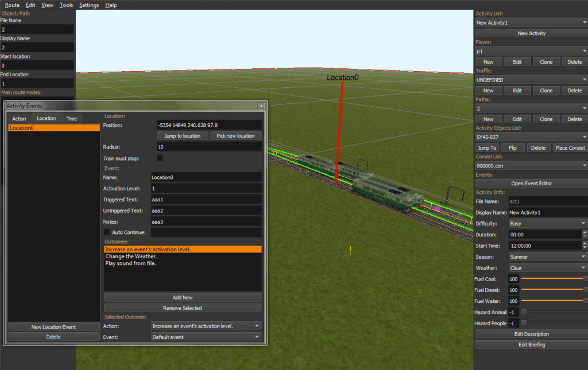The image size is (588, 370).
Task: Open the Selected Outcome Action dropdown
Action: click(206, 326)
